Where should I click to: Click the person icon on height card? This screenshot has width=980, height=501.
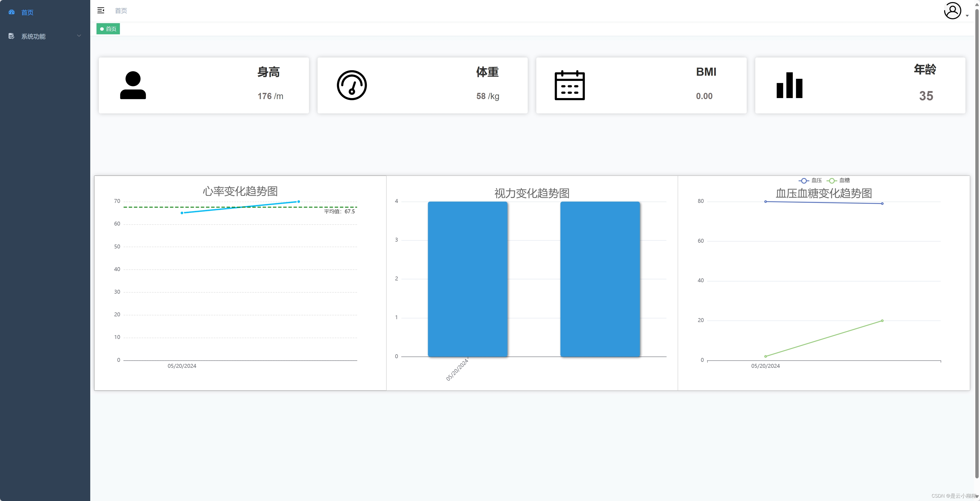[x=133, y=85]
